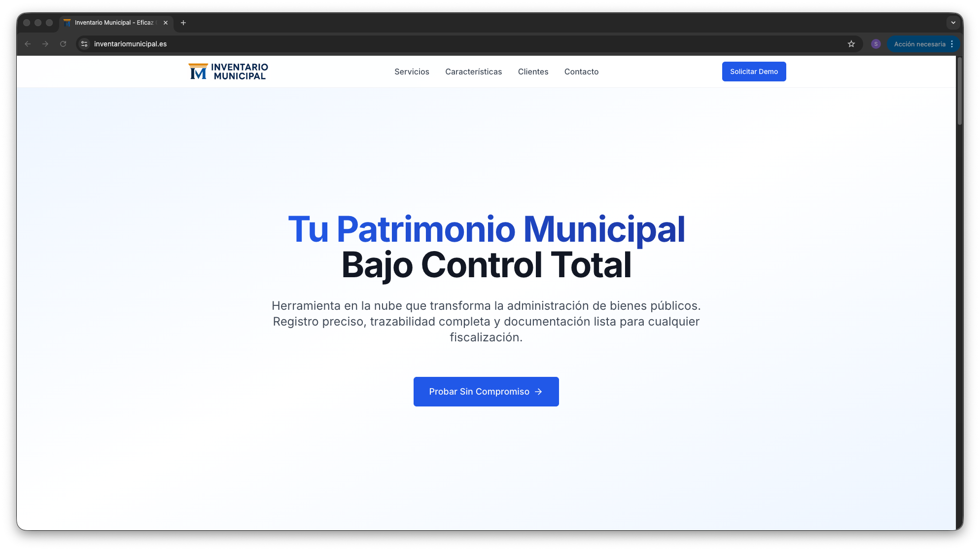Click the back navigation arrow
The height and width of the screenshot is (551, 980).
click(x=28, y=44)
